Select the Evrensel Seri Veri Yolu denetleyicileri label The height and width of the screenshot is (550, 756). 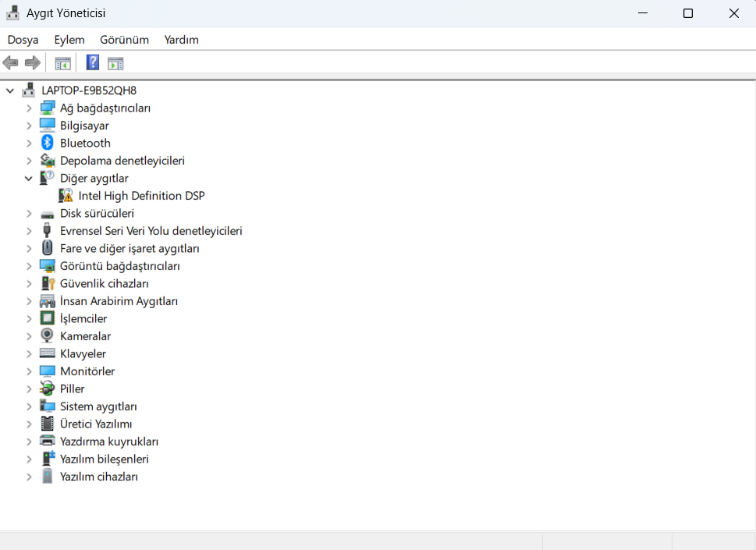tap(151, 231)
